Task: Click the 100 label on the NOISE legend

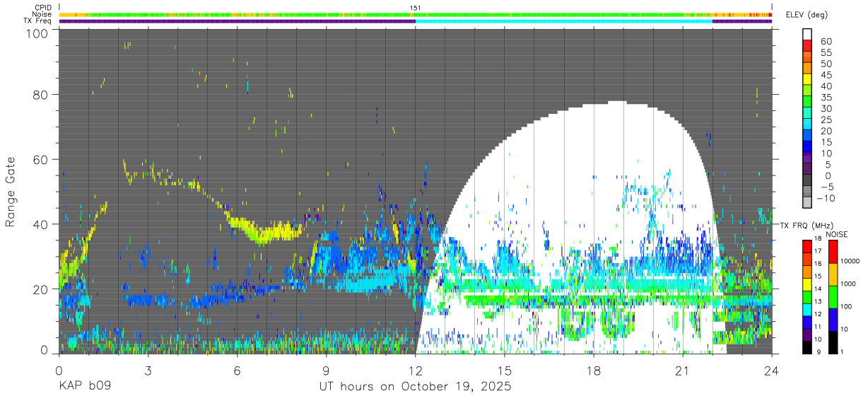Action: tap(845, 306)
